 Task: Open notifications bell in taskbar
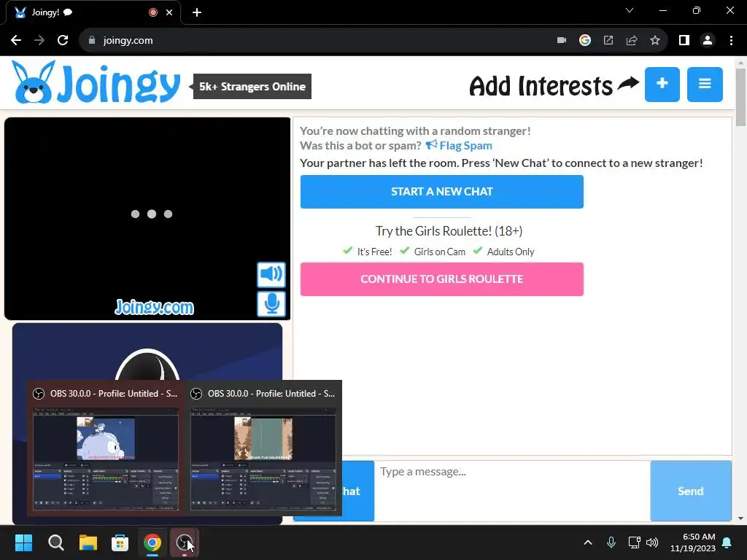point(727,542)
